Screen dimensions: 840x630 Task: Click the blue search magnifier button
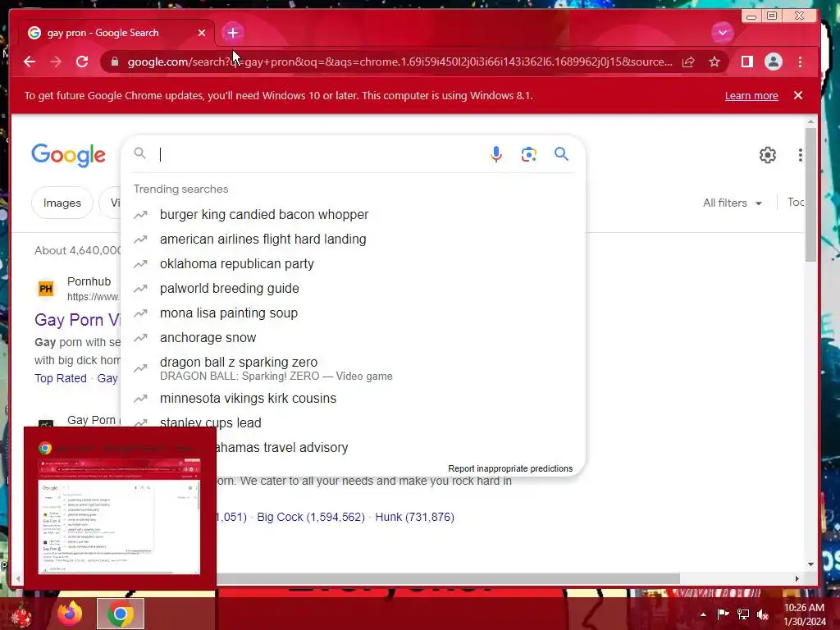tap(561, 154)
